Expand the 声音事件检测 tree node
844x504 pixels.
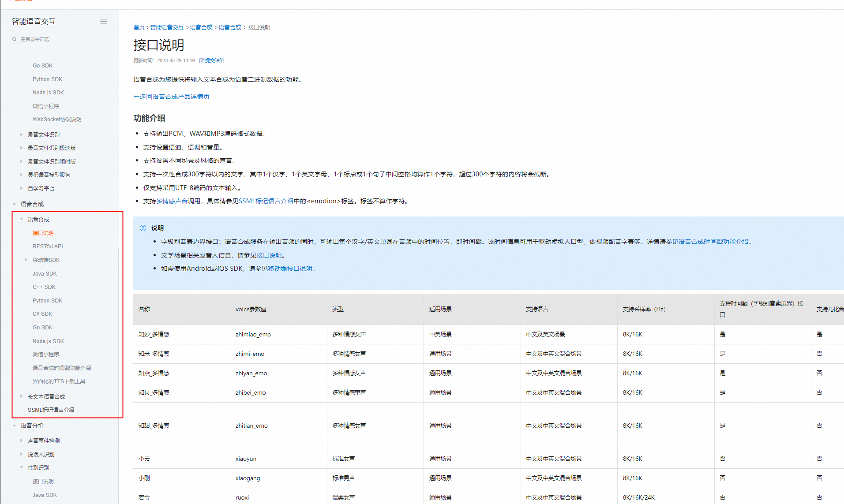point(21,441)
